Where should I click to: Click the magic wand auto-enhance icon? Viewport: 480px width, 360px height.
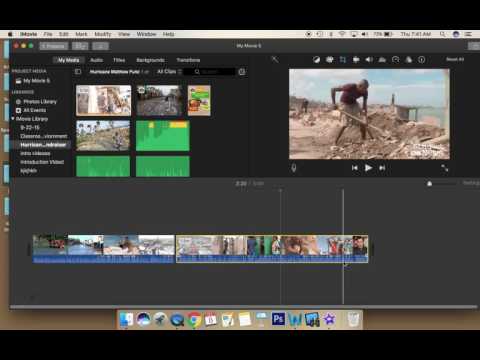tap(275, 60)
